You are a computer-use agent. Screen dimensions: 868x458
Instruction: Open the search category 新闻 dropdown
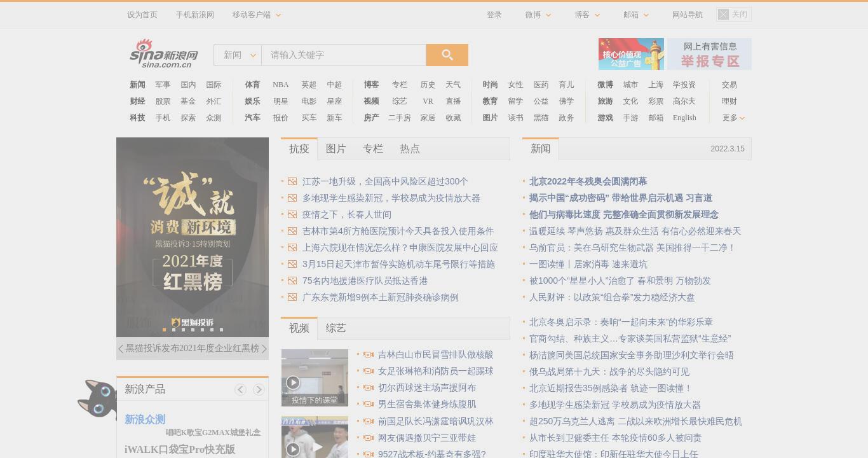[238, 55]
